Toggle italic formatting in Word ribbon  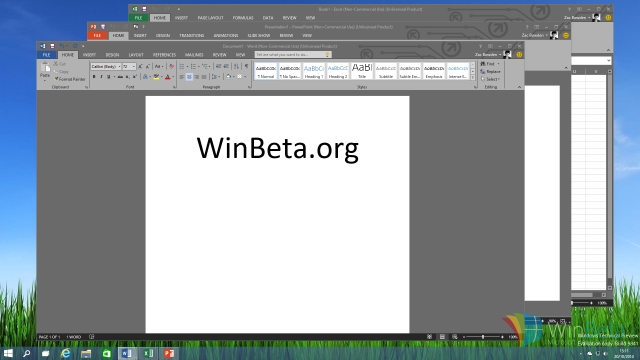pos(101,77)
